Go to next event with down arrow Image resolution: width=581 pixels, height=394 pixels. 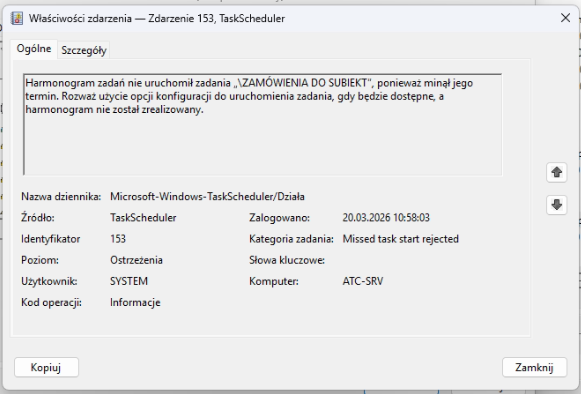(557, 205)
